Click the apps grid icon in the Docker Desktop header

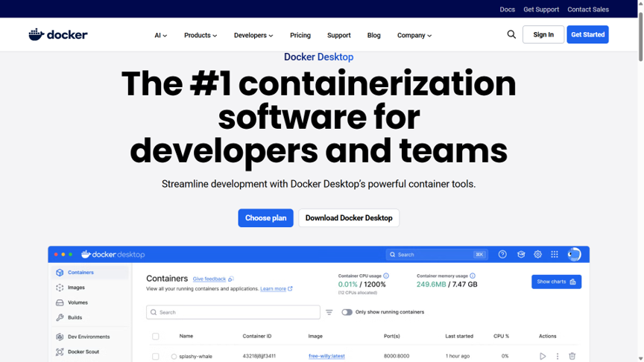click(555, 255)
